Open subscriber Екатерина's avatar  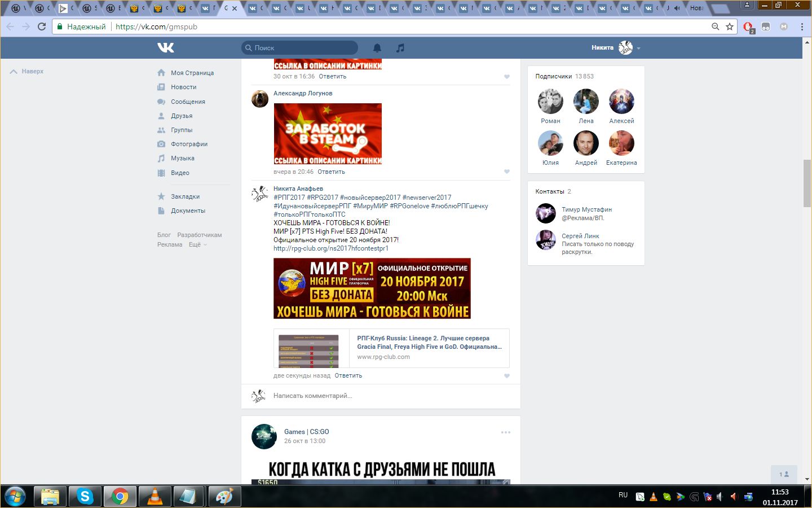(x=621, y=143)
